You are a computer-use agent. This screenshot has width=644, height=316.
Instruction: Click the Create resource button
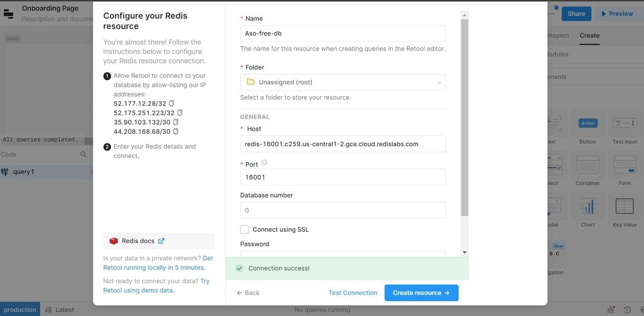click(x=421, y=293)
